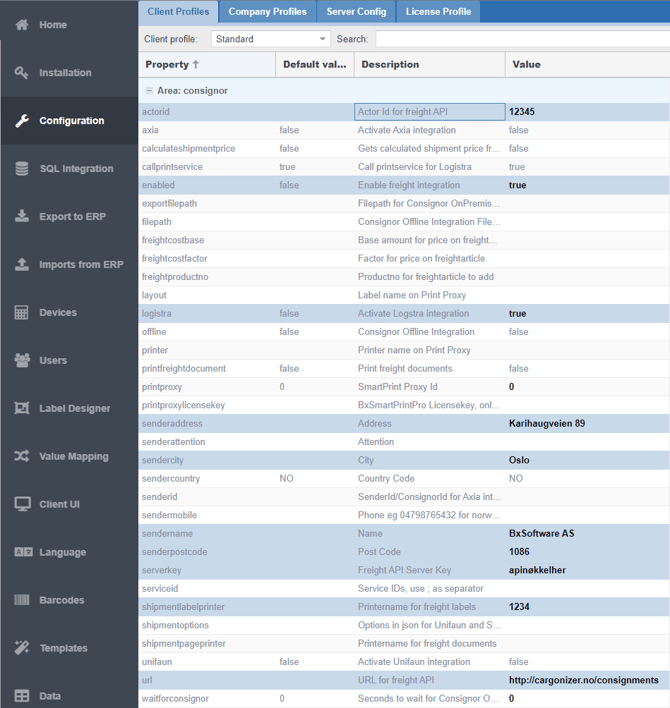Viewport: 670px width, 708px height.
Task: Select the calculateshipmentprice property
Action: click(188, 149)
